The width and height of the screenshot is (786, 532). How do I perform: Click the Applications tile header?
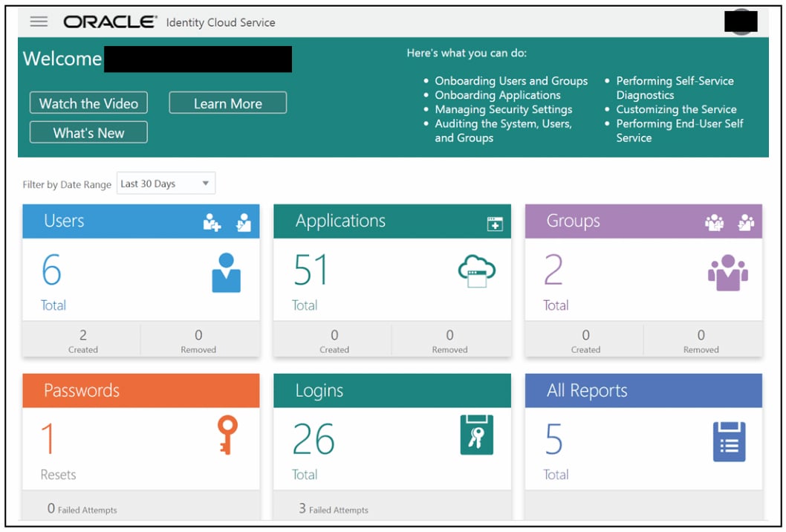[x=392, y=221]
